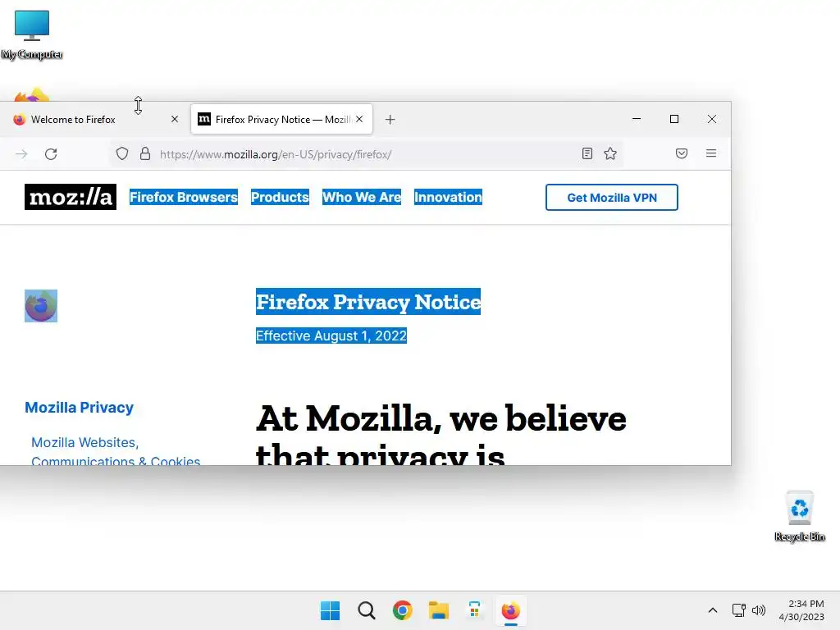
Task: Open Recycle Bin desktop icon
Action: (799, 517)
